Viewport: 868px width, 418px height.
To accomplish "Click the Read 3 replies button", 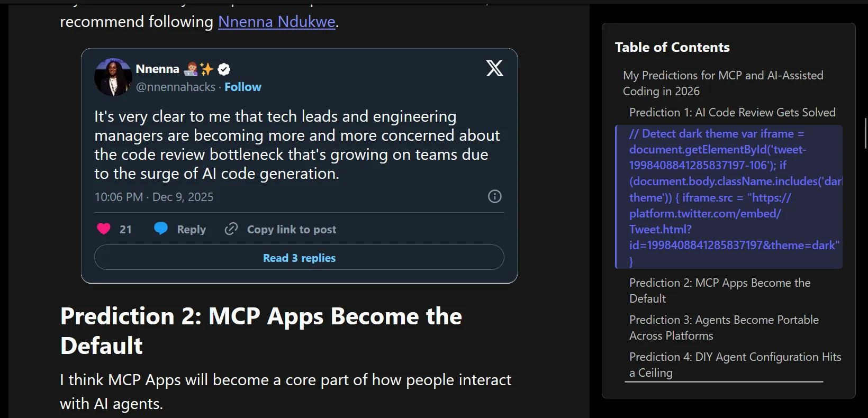I will coord(299,258).
